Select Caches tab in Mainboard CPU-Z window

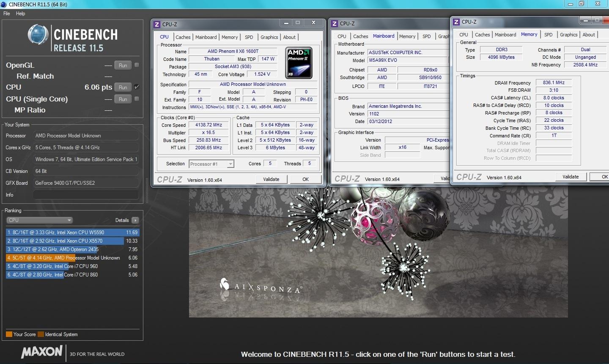[360, 36]
